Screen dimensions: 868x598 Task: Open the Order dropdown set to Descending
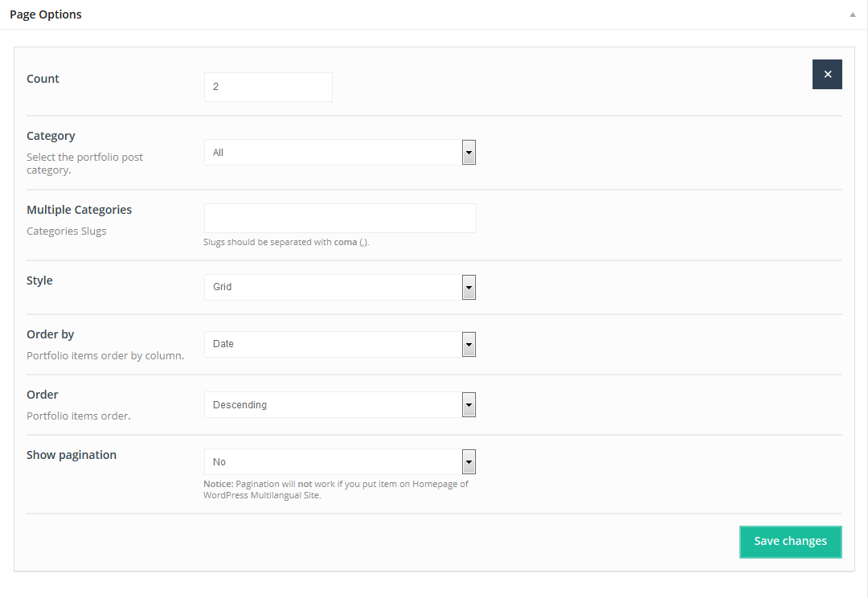[333, 405]
